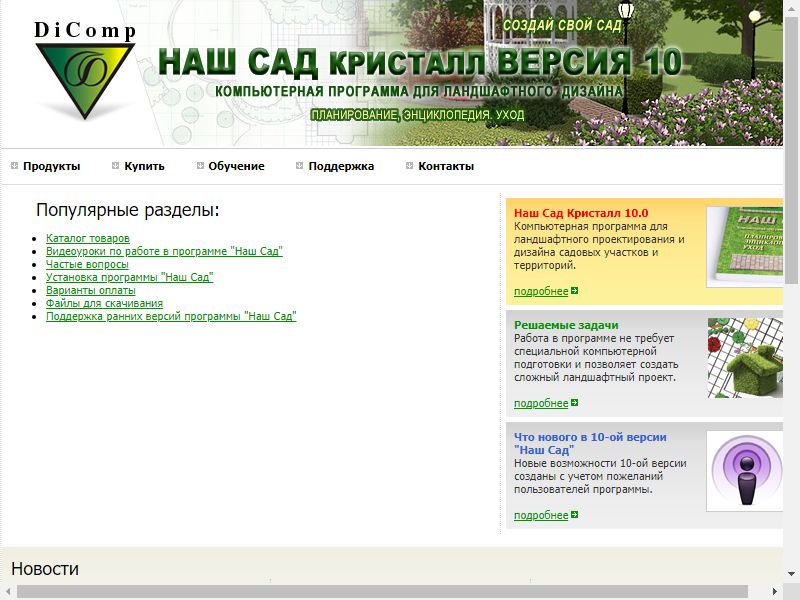Click the horizontal scrollbar thumb
800x600 pixels.
(x=382, y=592)
